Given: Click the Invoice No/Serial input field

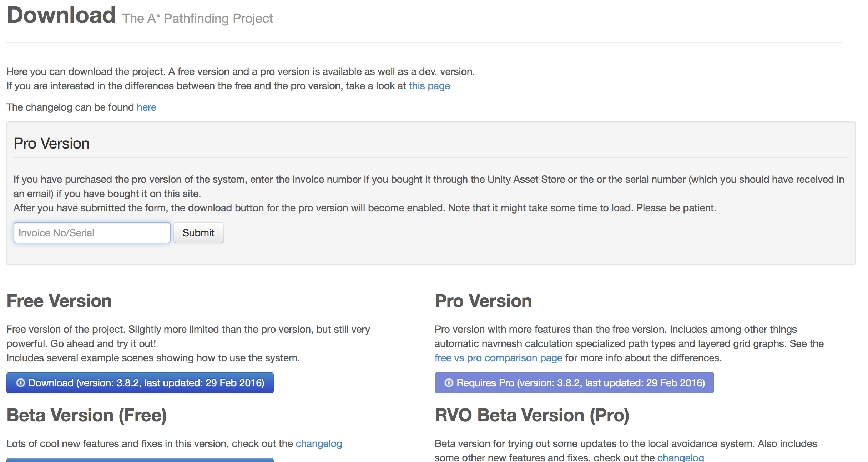Looking at the screenshot, I should coord(92,232).
